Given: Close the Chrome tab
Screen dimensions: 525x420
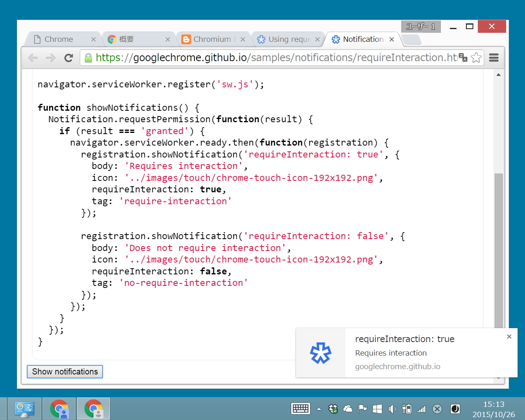Looking at the screenshot, I should point(94,39).
